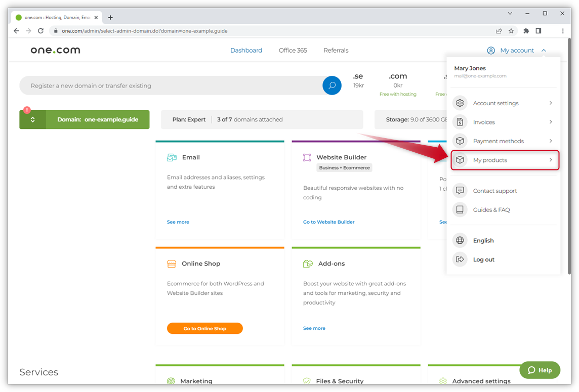Image resolution: width=579 pixels, height=392 pixels.
Task: Click the Contact support chat icon
Action: pyautogui.click(x=460, y=191)
